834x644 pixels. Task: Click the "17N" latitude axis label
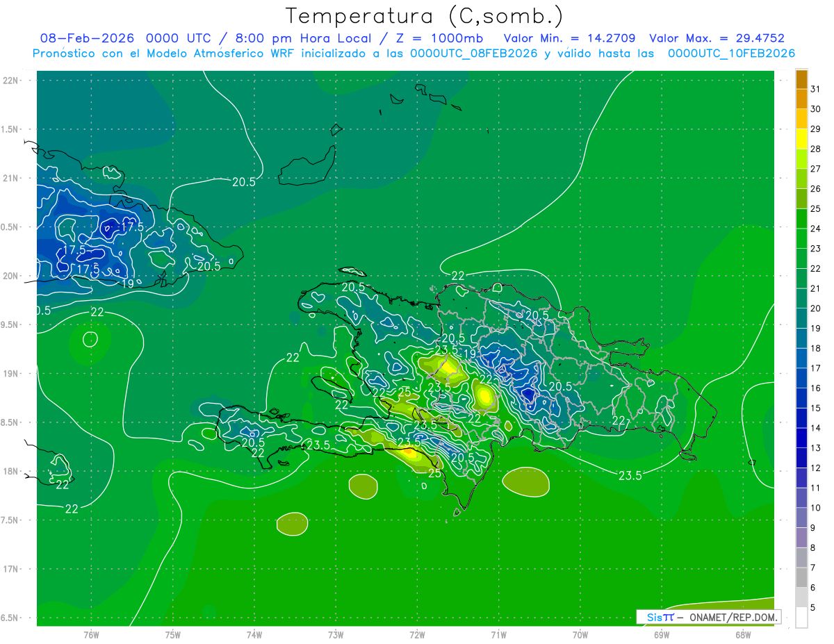[x=12, y=569]
